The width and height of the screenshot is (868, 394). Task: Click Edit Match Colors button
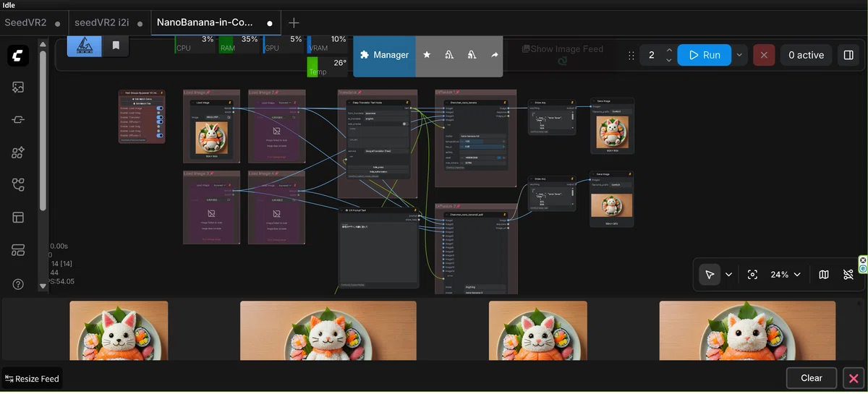(142, 98)
